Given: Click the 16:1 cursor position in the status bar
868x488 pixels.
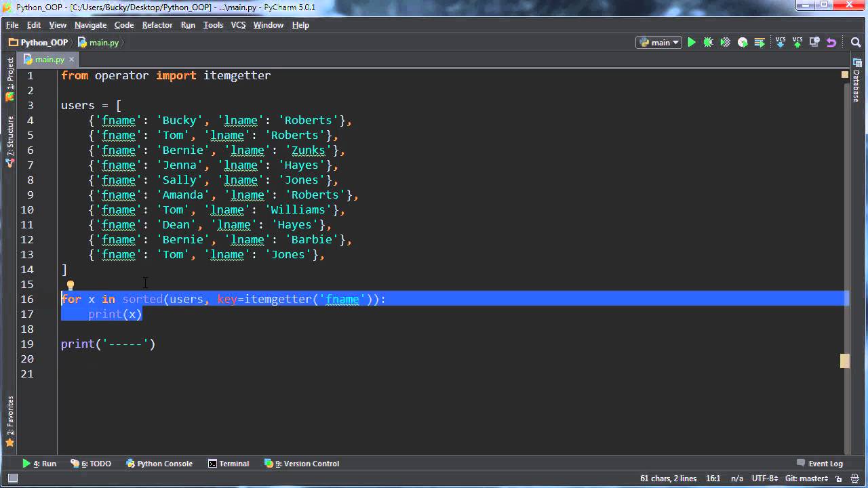Looking at the screenshot, I should [713, 479].
